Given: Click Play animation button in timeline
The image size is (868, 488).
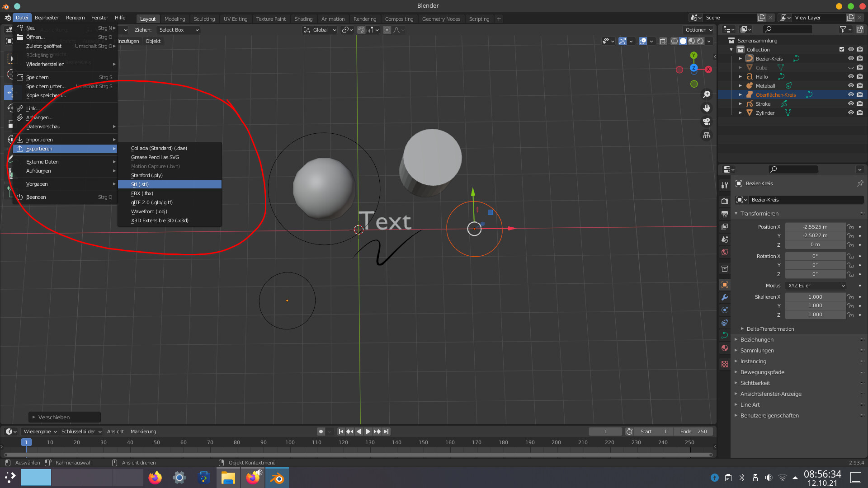Looking at the screenshot, I should [368, 432].
